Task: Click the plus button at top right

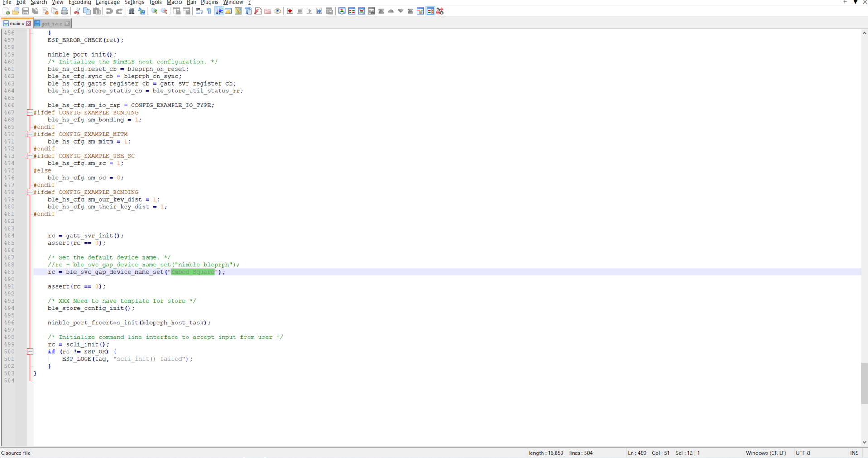Action: point(845,2)
